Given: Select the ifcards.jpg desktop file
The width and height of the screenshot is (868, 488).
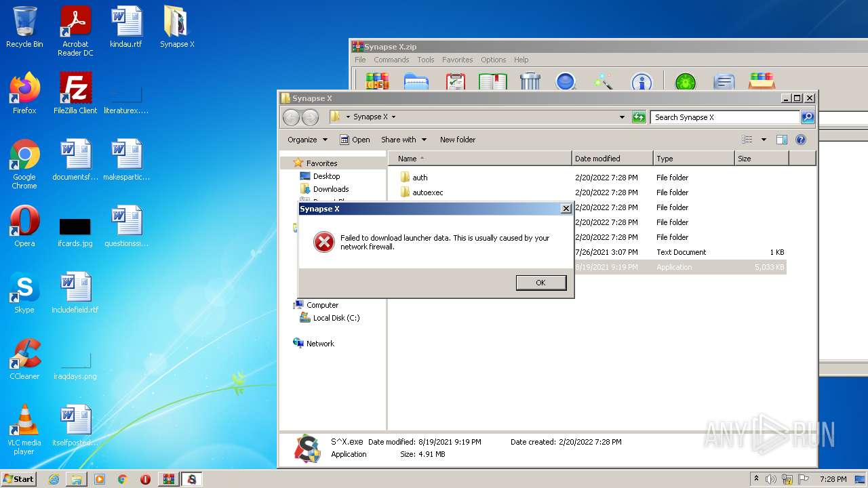Looking at the screenshot, I should 75,230.
